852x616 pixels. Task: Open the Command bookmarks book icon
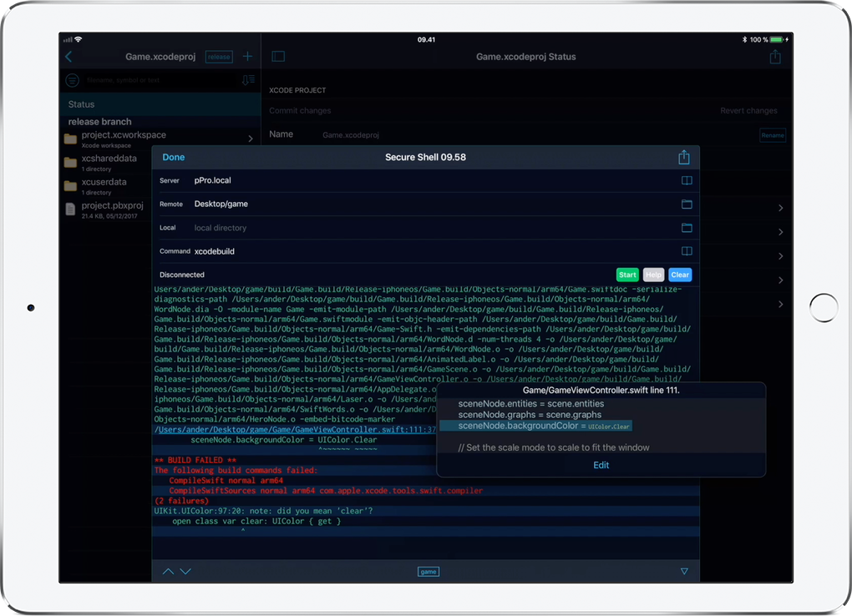coord(687,251)
